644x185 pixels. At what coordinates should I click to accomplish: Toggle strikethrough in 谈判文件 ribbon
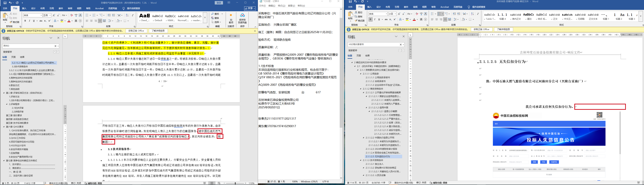pos(41,21)
